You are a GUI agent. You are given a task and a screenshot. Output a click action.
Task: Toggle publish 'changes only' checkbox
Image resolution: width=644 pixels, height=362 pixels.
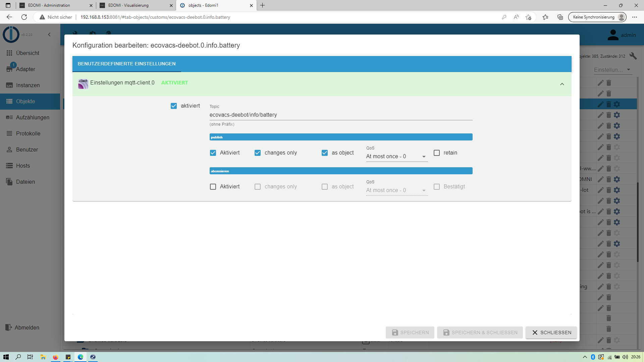(x=258, y=153)
